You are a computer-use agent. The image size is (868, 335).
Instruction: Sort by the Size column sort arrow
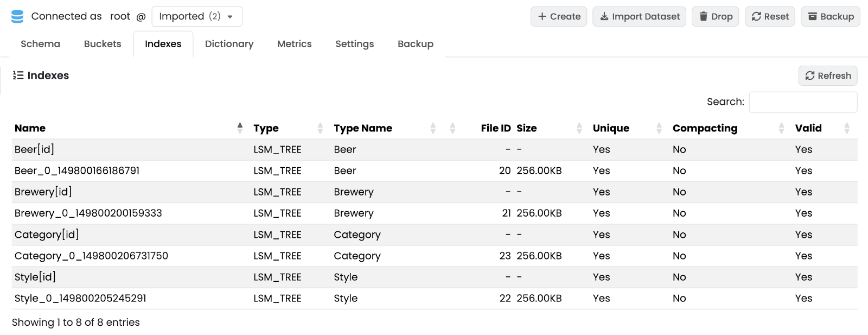(x=579, y=128)
